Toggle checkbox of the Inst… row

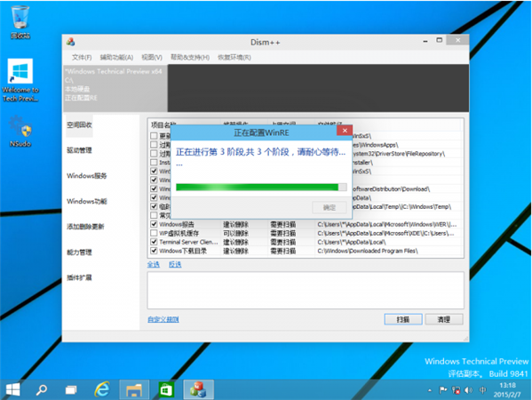pos(154,163)
